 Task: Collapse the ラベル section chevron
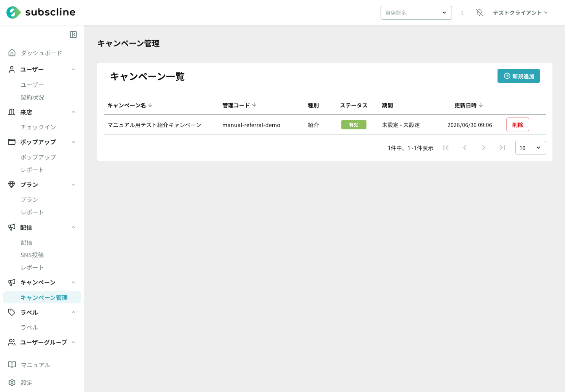(x=73, y=312)
